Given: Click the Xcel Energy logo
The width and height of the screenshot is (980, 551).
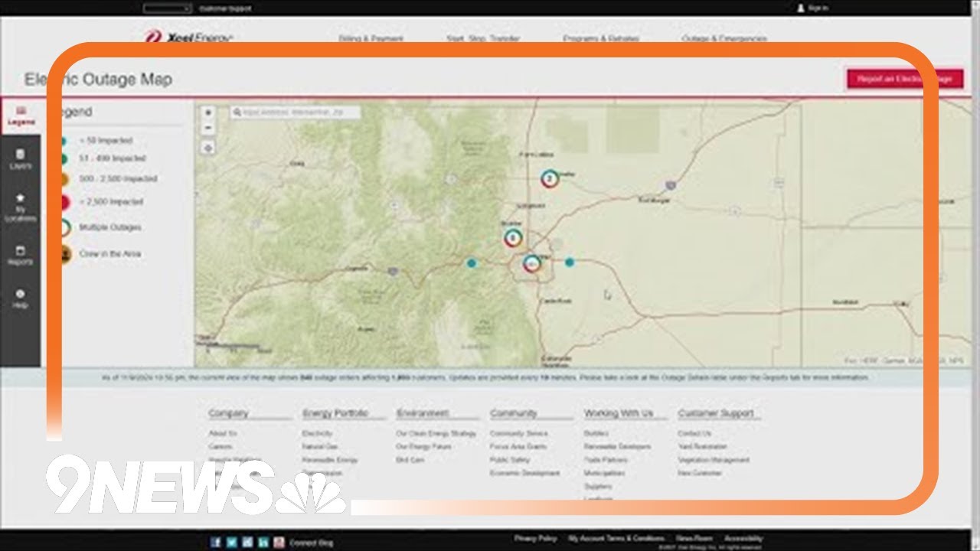Looking at the screenshot, I should coord(188,37).
